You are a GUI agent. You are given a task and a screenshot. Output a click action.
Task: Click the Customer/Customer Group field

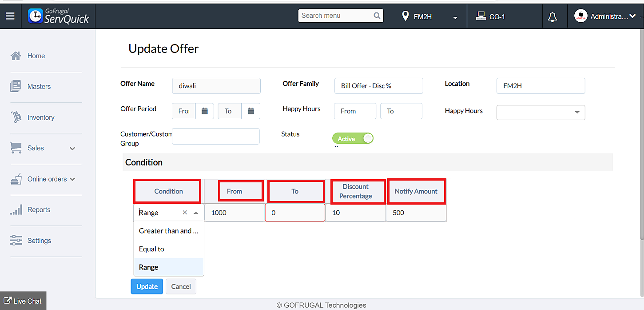[215, 136]
